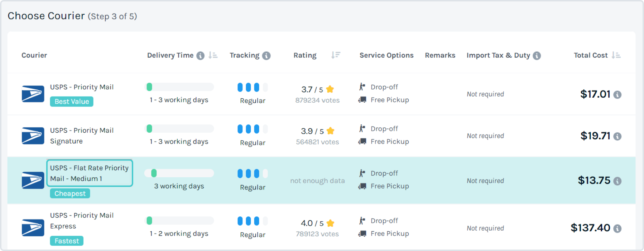Click the $137.40 total cost
Viewport: 644px width, 251px height.
coord(591,228)
